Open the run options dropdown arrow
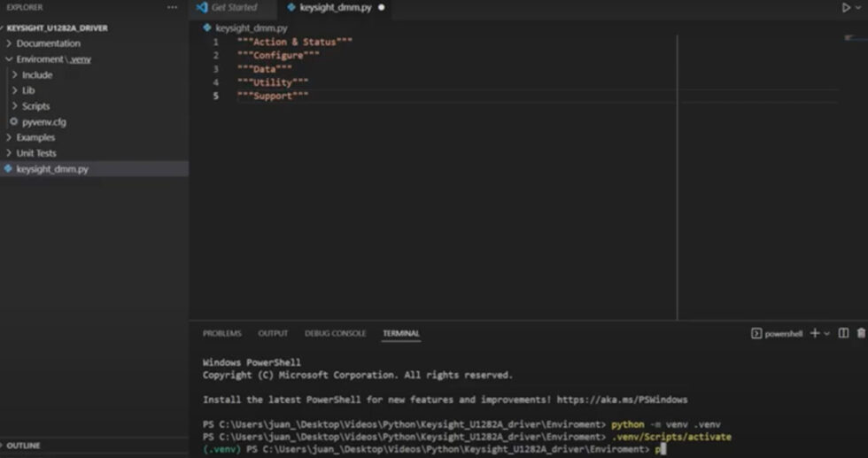The width and height of the screenshot is (868, 458). pyautogui.click(x=859, y=8)
